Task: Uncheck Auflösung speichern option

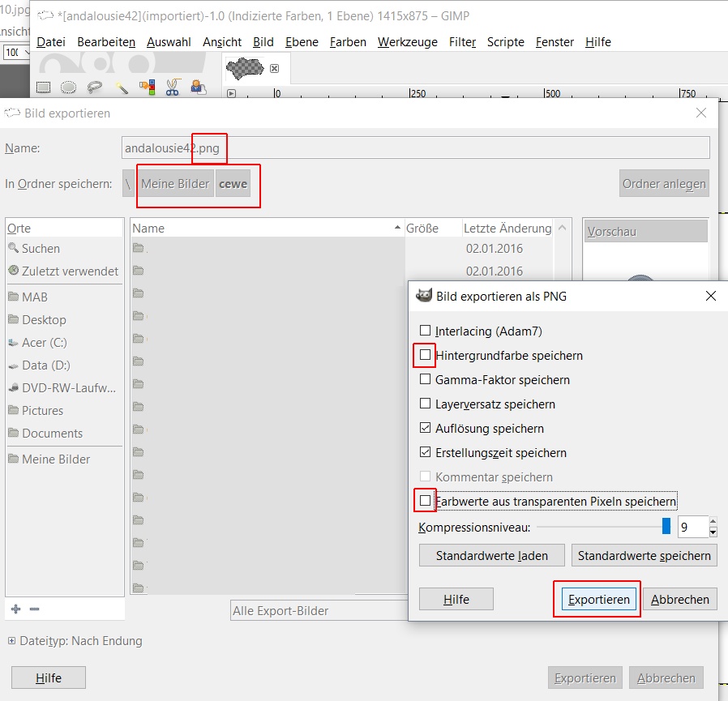Action: coord(425,428)
